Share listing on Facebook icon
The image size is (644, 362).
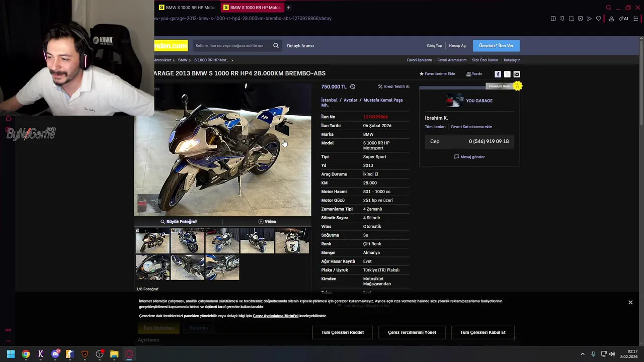click(x=498, y=74)
